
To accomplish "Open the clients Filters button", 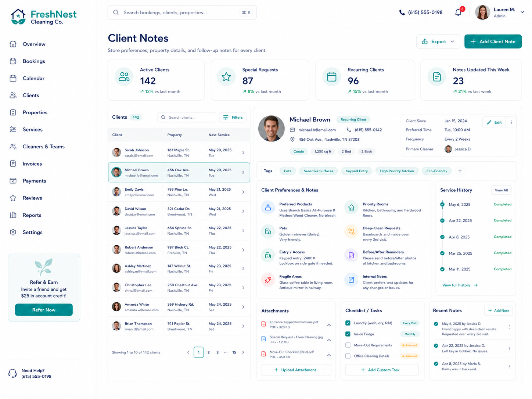I will pos(233,117).
